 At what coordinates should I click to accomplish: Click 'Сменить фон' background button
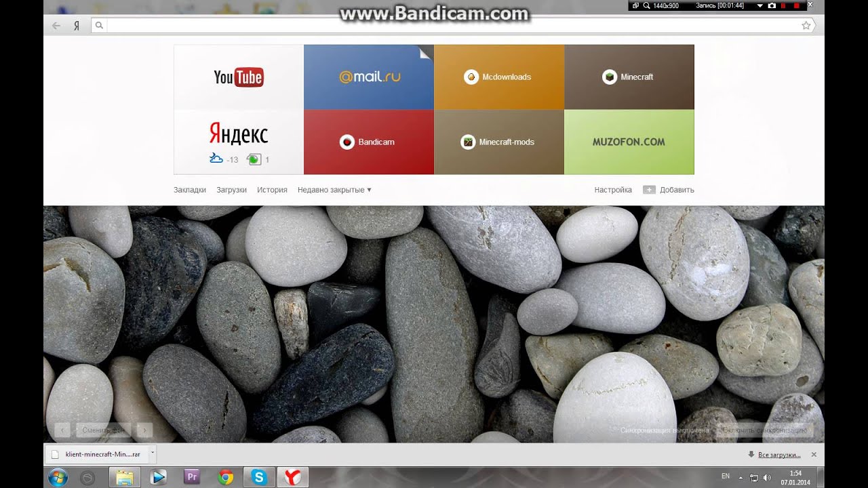click(x=103, y=430)
